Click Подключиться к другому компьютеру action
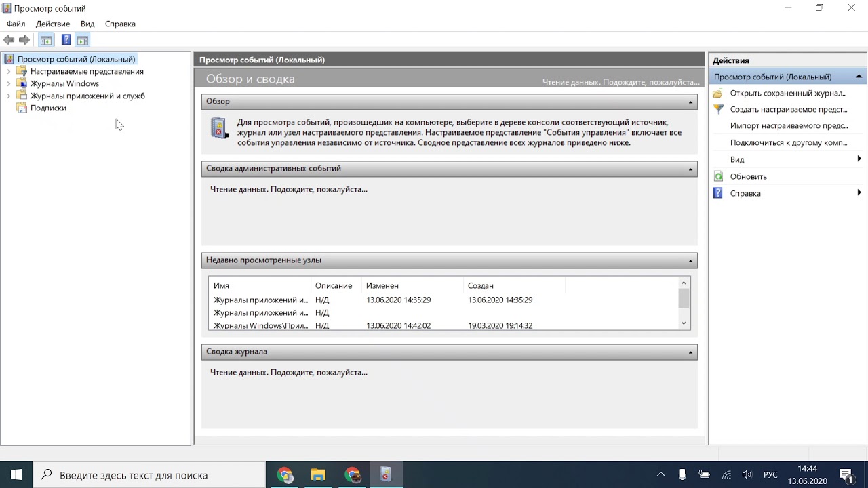The height and width of the screenshot is (488, 868). pos(788,142)
